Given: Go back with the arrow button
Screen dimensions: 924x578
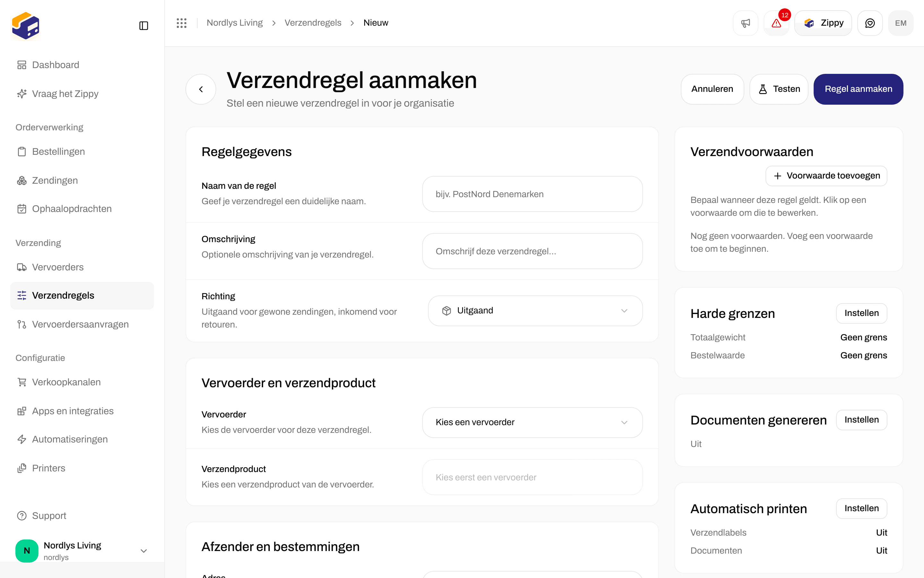Looking at the screenshot, I should pyautogui.click(x=201, y=89).
